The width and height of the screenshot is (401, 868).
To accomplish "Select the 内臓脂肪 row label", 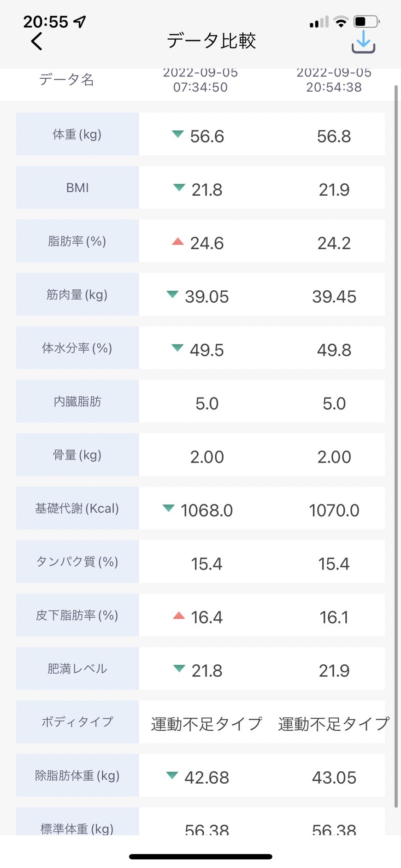I will coord(77,401).
